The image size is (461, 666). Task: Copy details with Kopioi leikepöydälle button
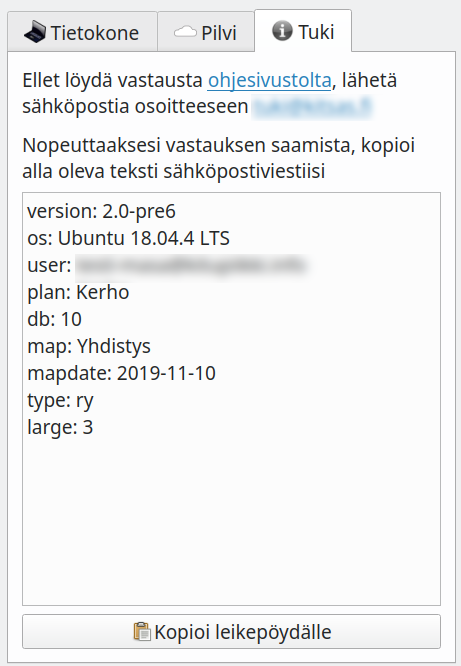(232, 632)
